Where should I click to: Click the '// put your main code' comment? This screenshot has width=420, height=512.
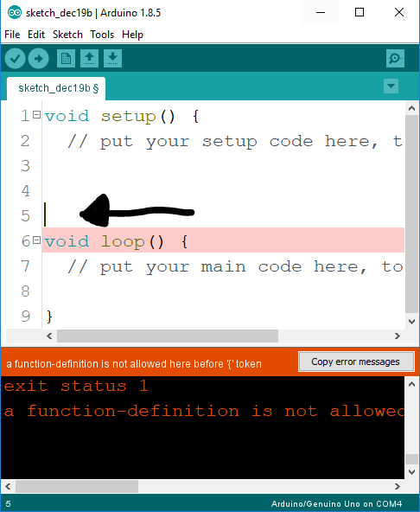pyautogui.click(x=235, y=266)
